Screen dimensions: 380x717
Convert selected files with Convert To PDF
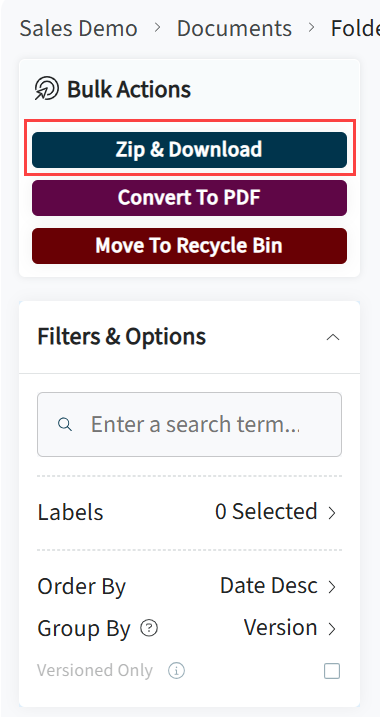point(189,198)
